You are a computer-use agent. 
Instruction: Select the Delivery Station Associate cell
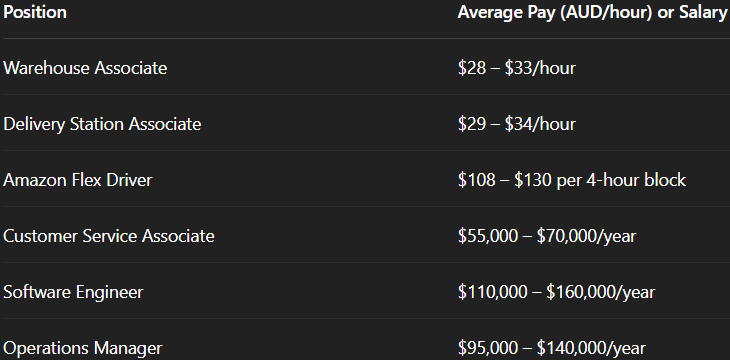(x=102, y=124)
